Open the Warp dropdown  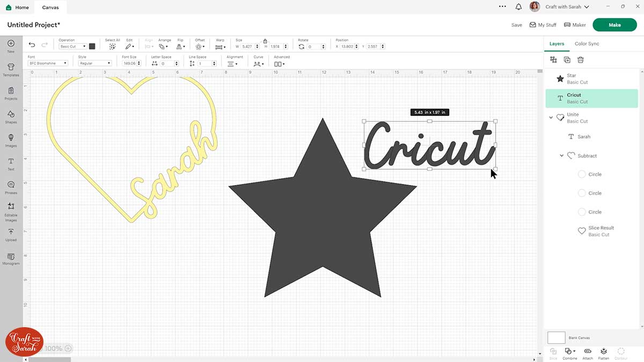click(x=220, y=47)
